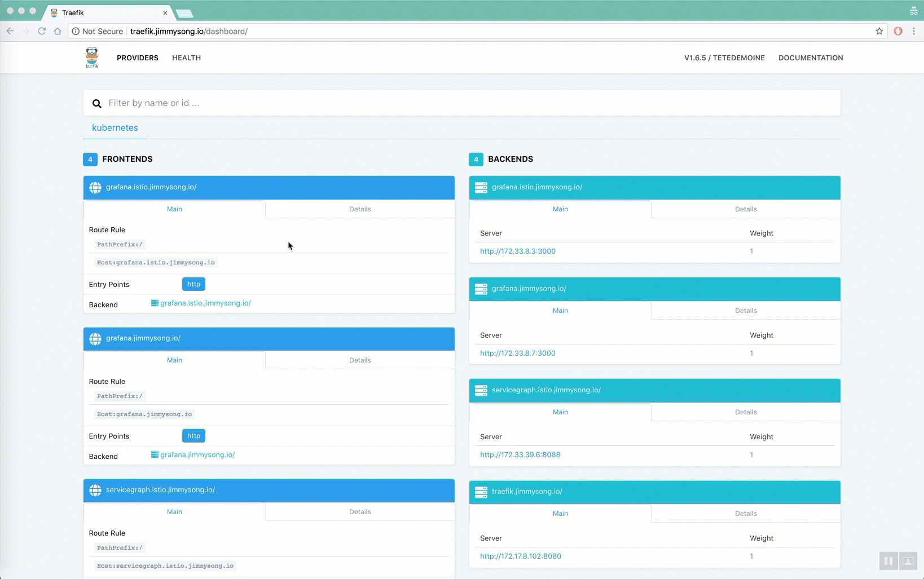Open the Documentation link
Image resolution: width=924 pixels, height=579 pixels.
810,58
